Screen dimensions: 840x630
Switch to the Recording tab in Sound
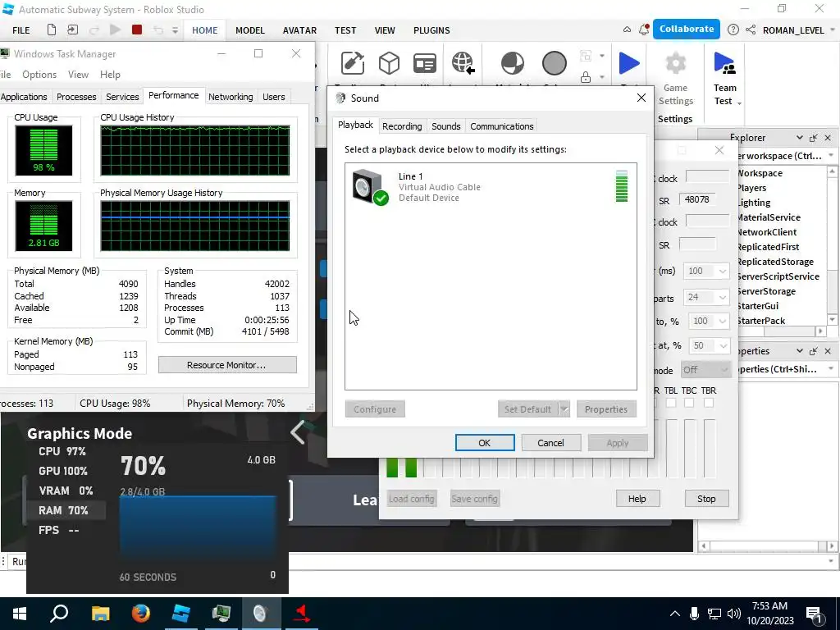tap(402, 126)
